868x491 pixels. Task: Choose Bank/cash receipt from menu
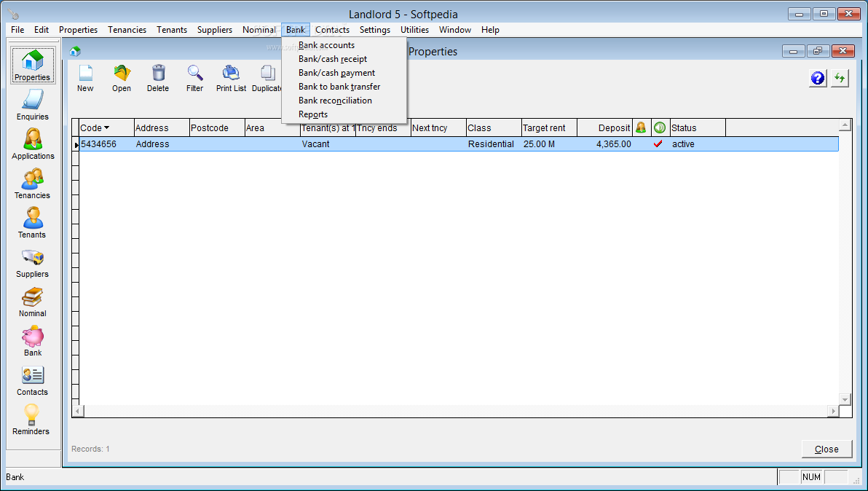(333, 59)
